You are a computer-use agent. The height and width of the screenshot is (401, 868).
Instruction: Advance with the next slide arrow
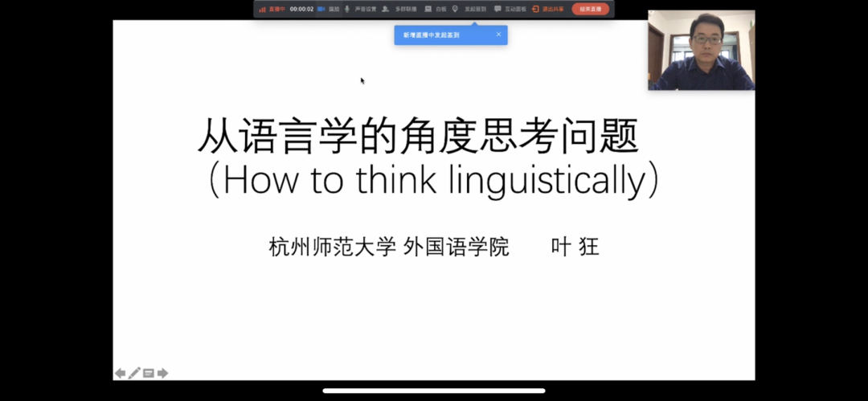pos(162,373)
